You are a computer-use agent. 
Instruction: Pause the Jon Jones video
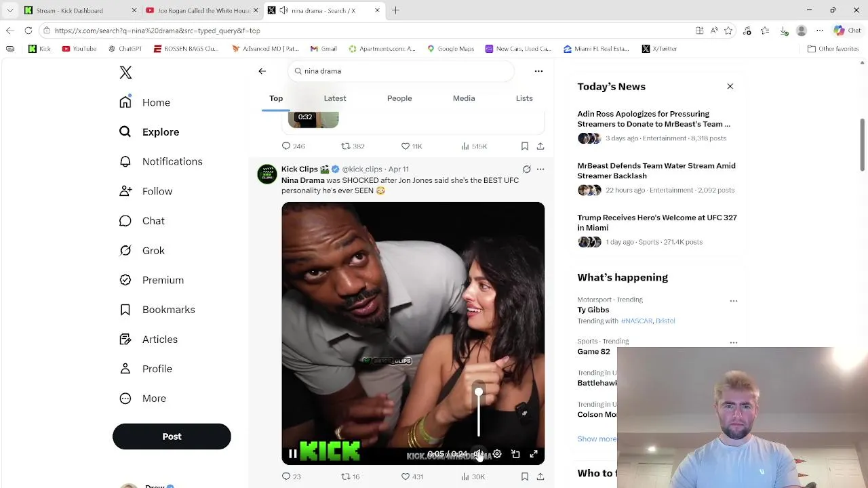point(293,454)
